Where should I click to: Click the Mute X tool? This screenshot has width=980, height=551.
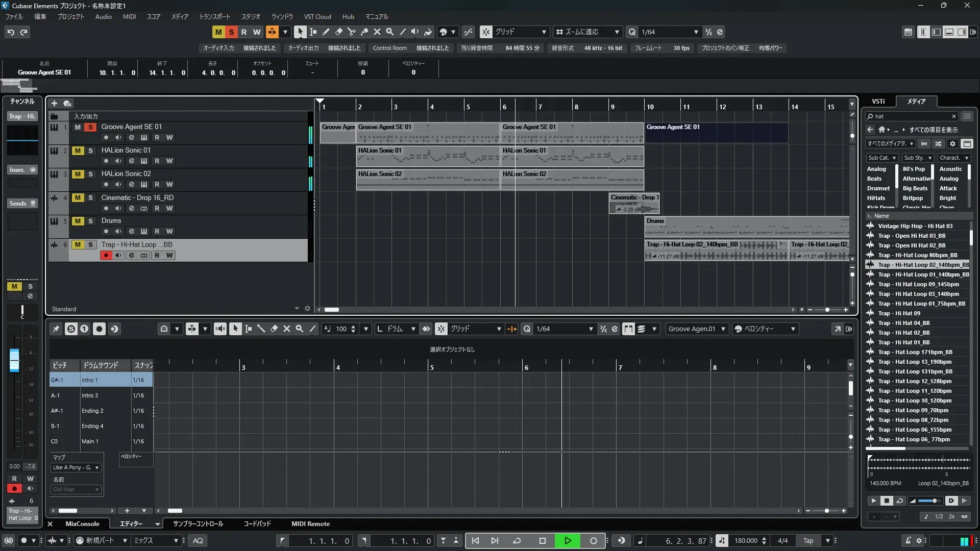coord(377,32)
